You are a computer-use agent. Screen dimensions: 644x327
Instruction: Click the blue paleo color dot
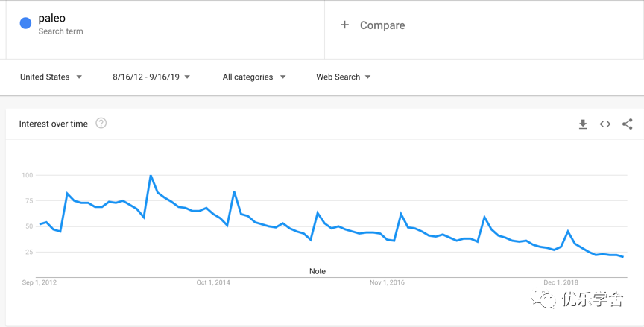click(x=25, y=24)
